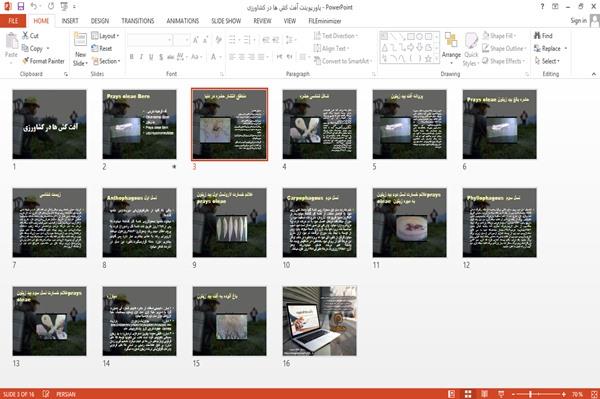Click the Save icon in quick access toolbar

(x=21, y=6)
